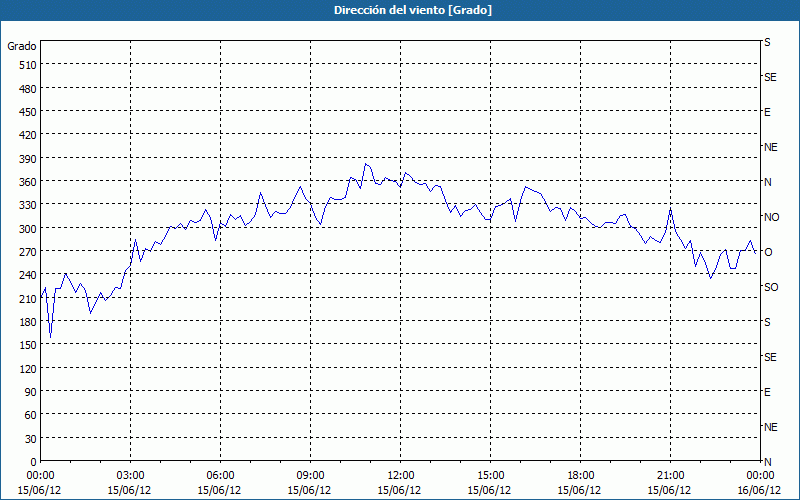Select the 15:00 time label
This screenshot has width=800, height=500.
click(x=490, y=476)
